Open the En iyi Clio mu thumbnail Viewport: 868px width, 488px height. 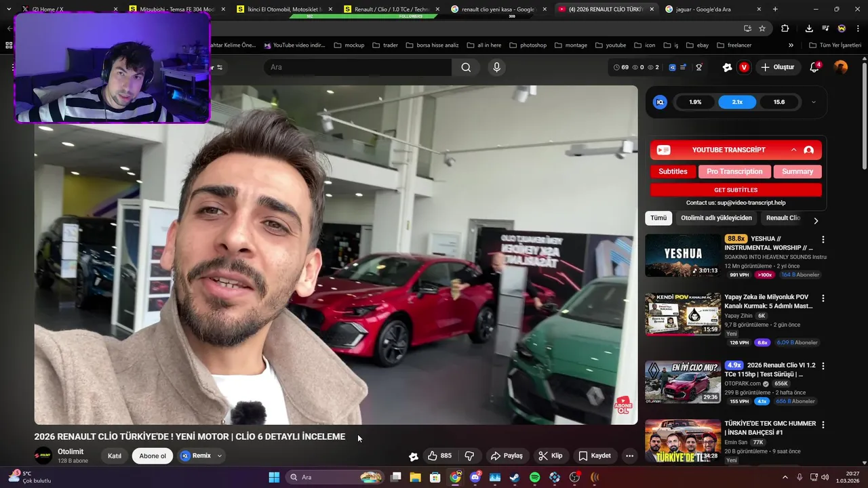683,382
